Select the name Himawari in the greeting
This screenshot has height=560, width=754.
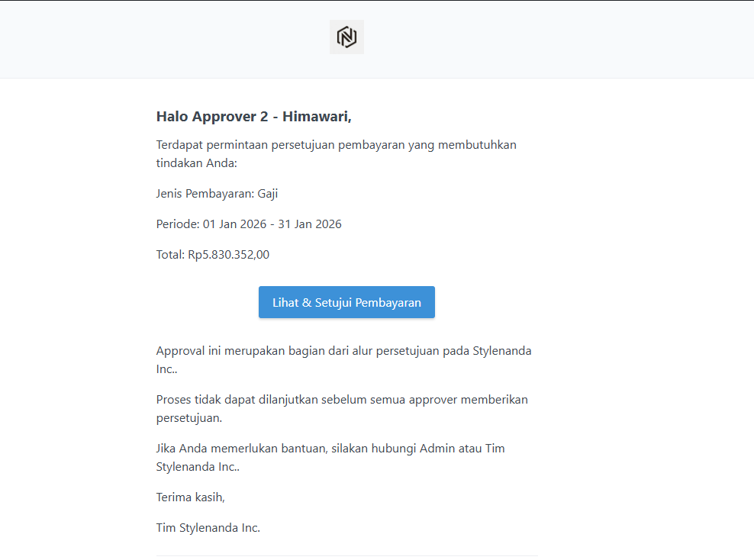316,117
